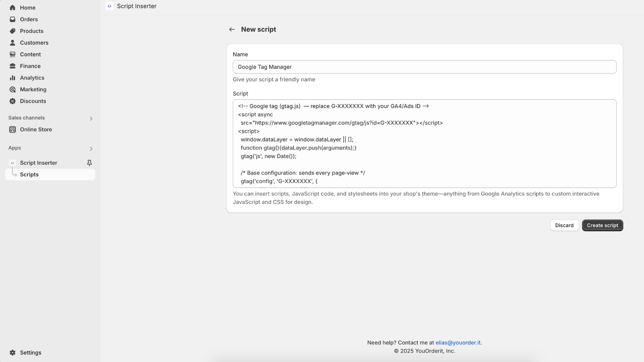Screen dimensions: 644x362
Task: Click the Discounts badge icon
Action: pyautogui.click(x=12, y=101)
